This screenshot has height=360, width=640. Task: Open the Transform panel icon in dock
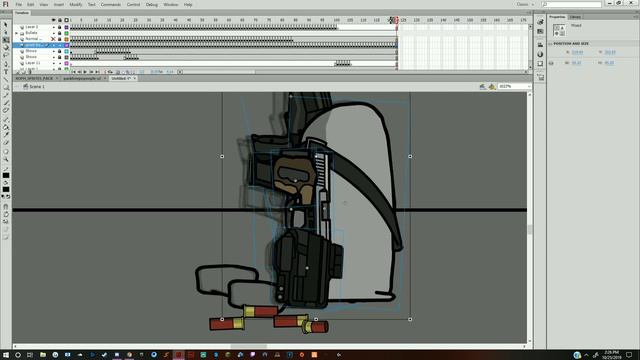(x=540, y=64)
